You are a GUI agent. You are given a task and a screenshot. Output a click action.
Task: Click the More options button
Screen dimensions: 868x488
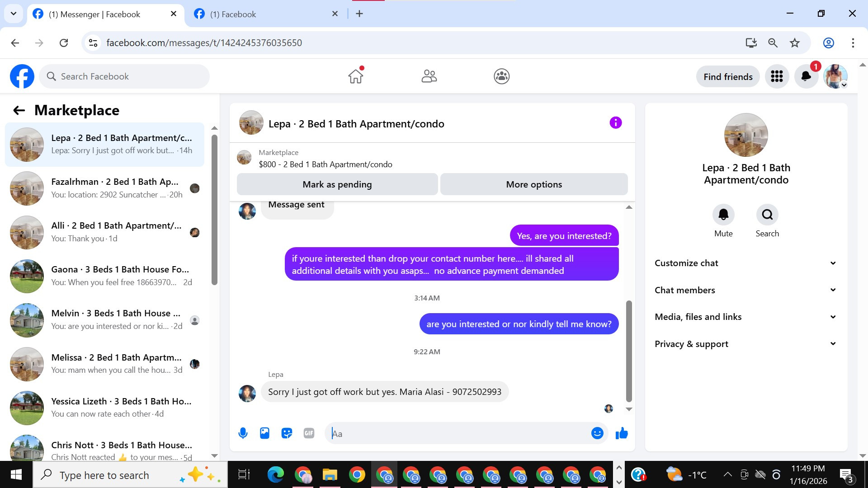click(534, 184)
